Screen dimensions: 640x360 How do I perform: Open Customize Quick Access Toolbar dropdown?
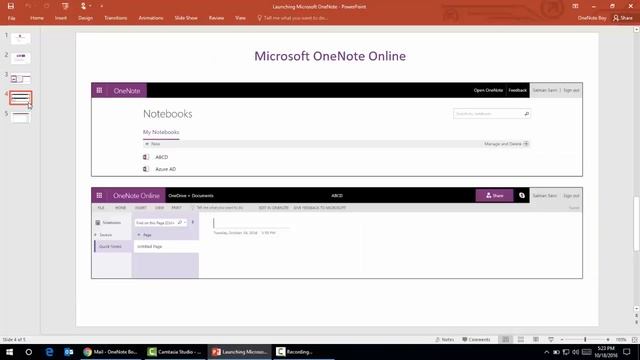pos(102,6)
